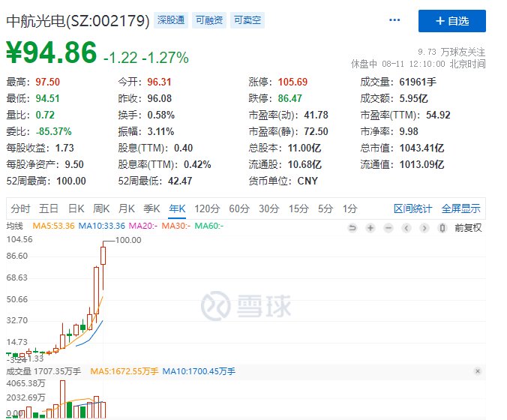The width and height of the screenshot is (507, 420).
Task: Zoom in the chart with plus icon
Action: pyautogui.click(x=370, y=228)
